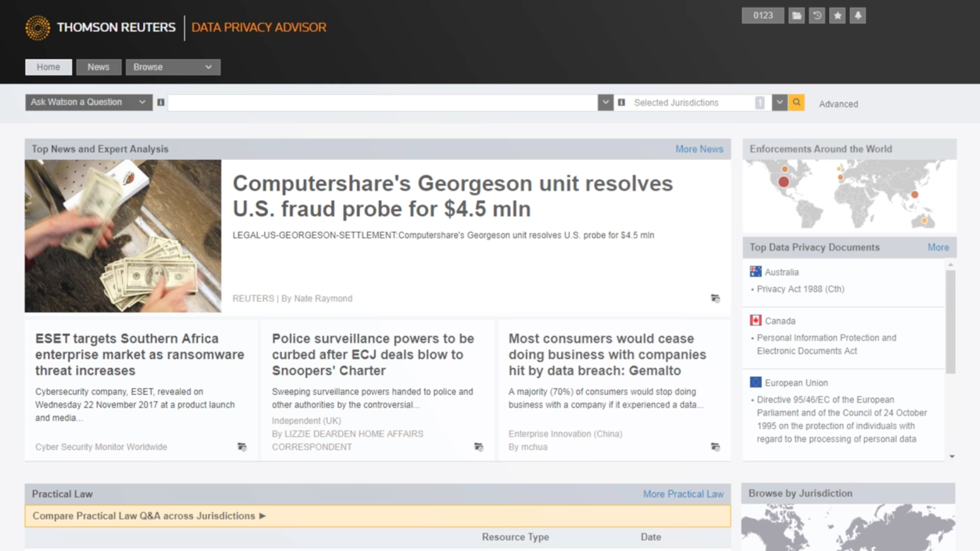Click info icon beside Ask Watson dropdown
Viewport: 980px width, 551px height.
point(161,103)
